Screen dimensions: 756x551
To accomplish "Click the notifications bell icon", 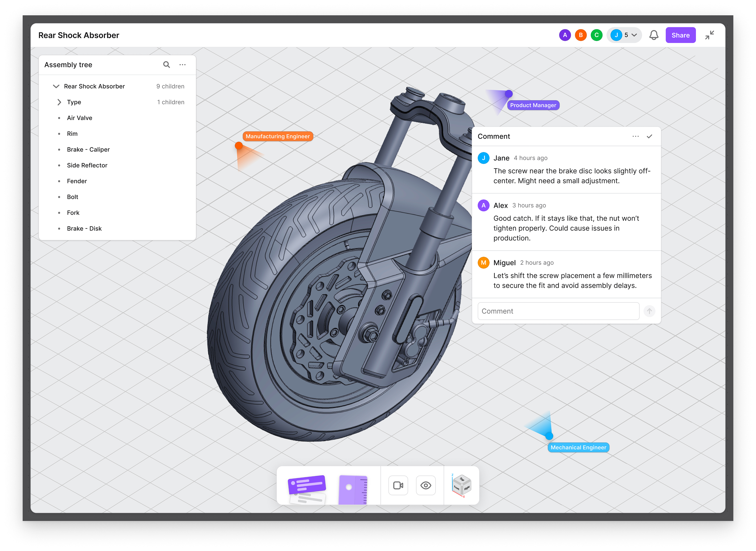I will (654, 35).
